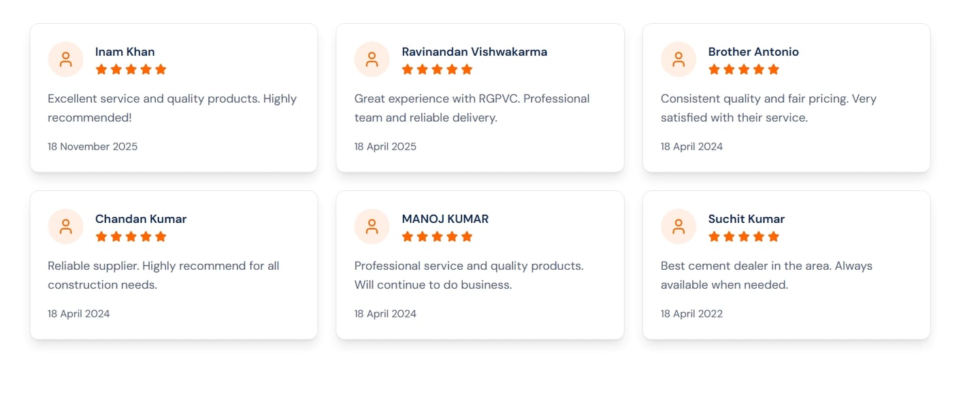
Task: Select the Suchit Kumar reviewer name
Action: point(746,219)
